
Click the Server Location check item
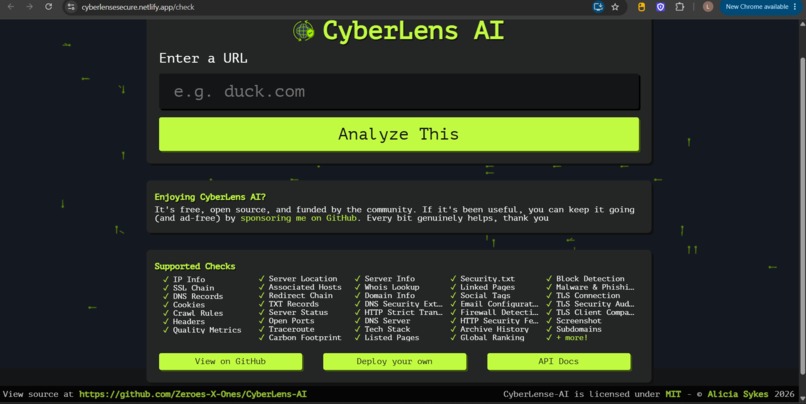[x=303, y=279]
